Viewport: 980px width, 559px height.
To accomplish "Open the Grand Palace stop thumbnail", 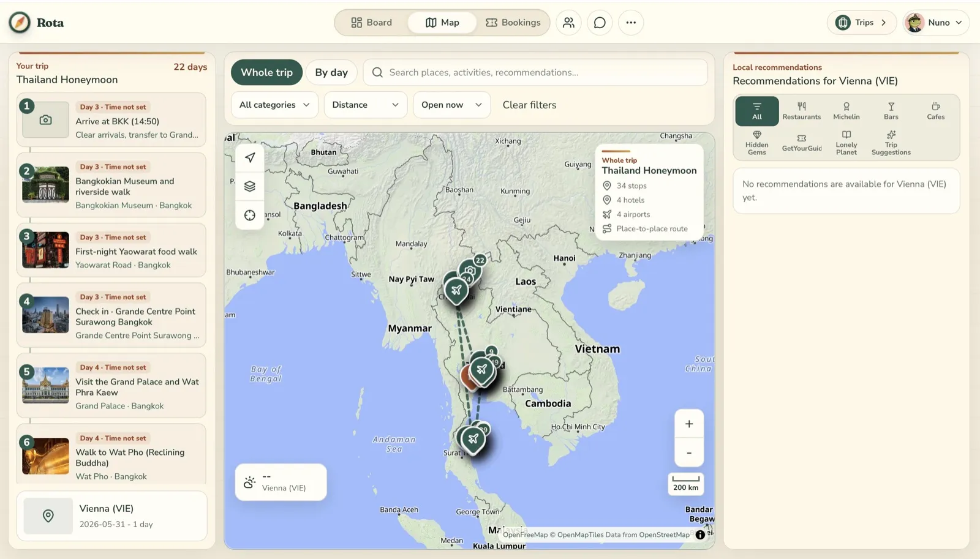I will (46, 385).
